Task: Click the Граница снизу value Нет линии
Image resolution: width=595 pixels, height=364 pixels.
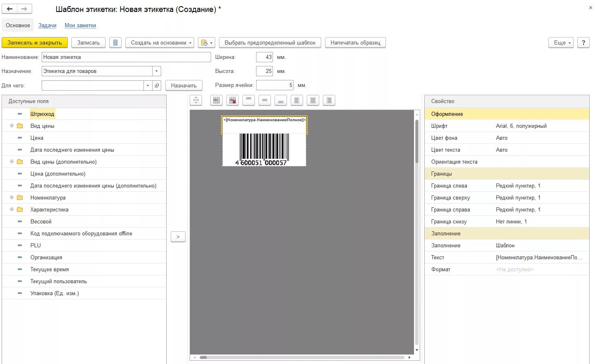Action: [x=511, y=221]
